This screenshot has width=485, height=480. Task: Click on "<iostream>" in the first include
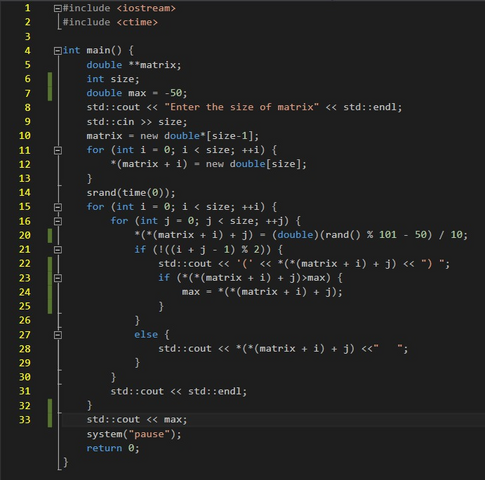click(146, 8)
